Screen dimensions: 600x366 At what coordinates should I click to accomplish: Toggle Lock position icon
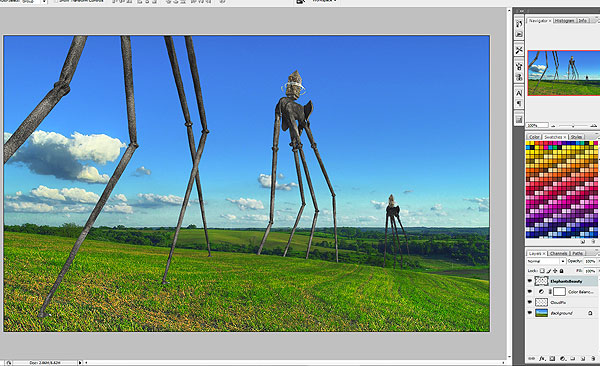tap(555, 271)
